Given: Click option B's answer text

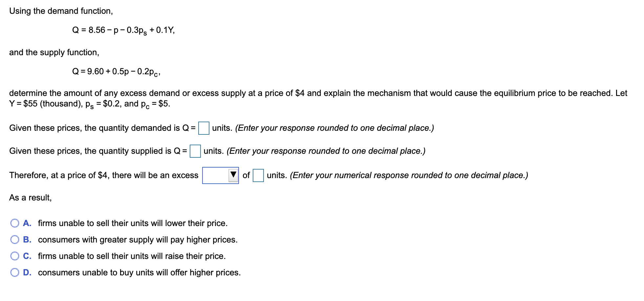Looking at the screenshot, I should coord(138,240).
